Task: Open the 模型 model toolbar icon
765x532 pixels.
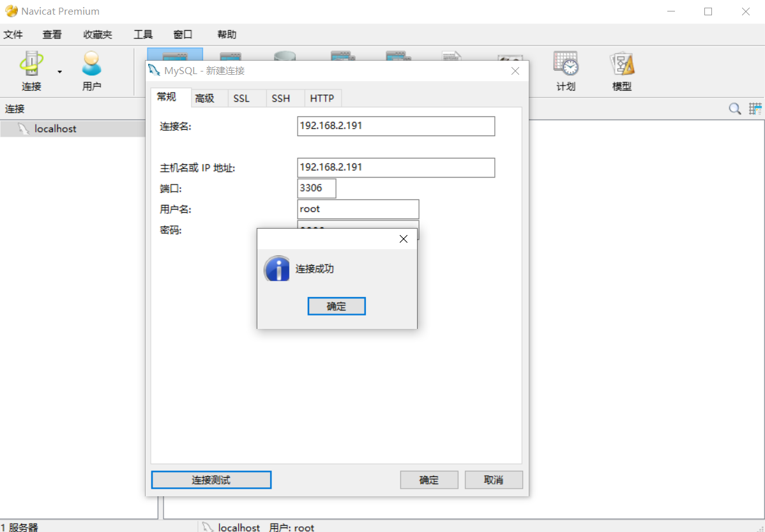Action: 622,72
